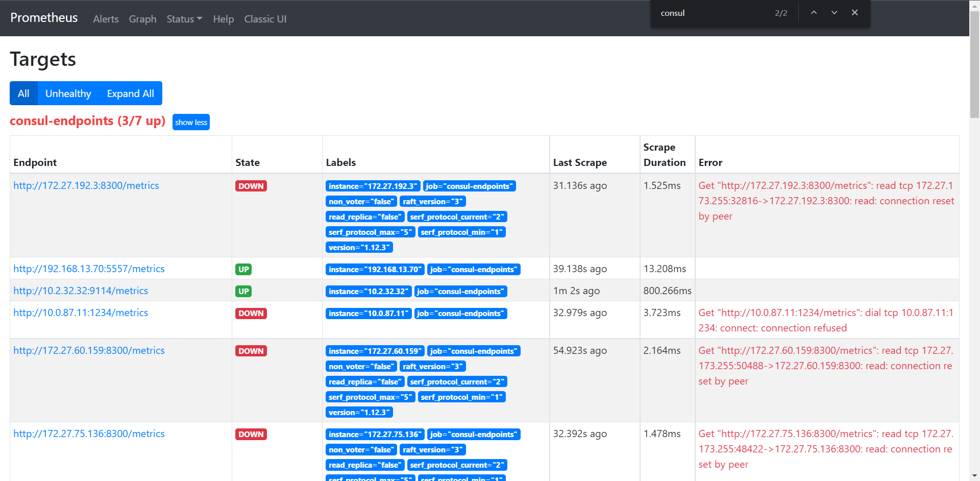
Task: Click the connection refused error message
Action: click(x=826, y=320)
